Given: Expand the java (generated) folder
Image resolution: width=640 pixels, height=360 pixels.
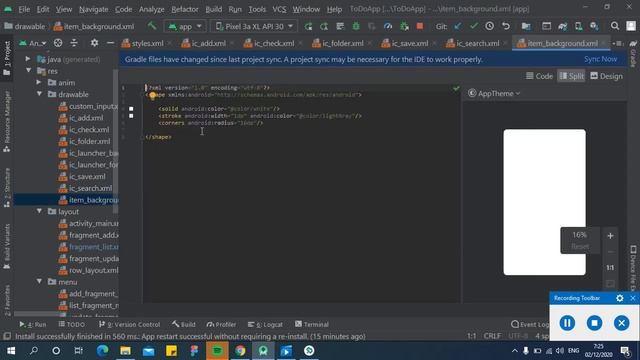Looking at the screenshot, I should pyautogui.click(x=28, y=59).
